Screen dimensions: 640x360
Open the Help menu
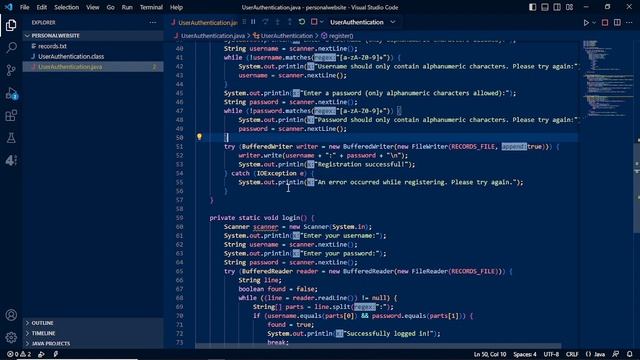pyautogui.click(x=176, y=7)
